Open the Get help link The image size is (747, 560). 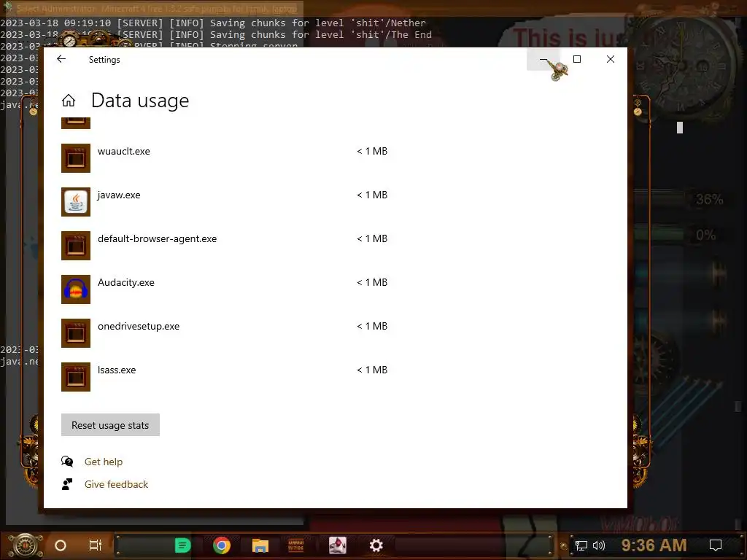(104, 462)
